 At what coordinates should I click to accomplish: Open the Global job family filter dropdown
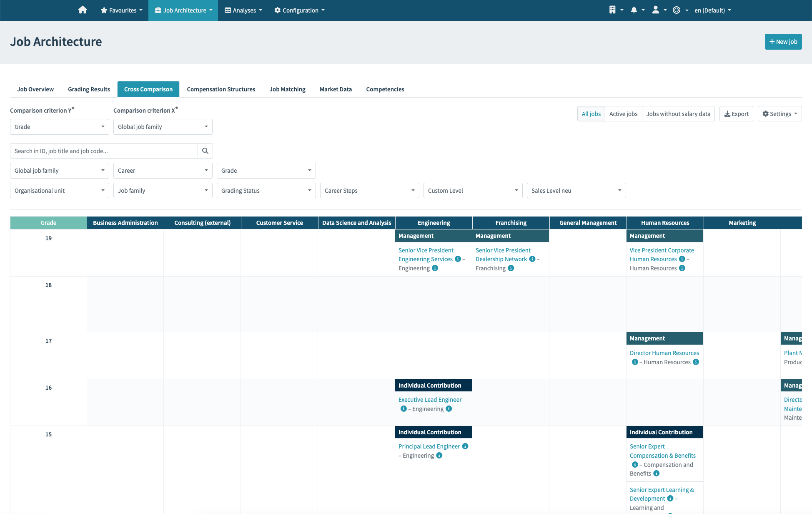coord(60,171)
